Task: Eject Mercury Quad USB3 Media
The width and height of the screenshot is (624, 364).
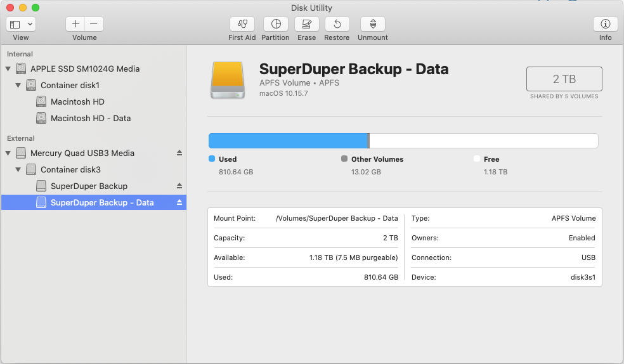Action: [179, 153]
